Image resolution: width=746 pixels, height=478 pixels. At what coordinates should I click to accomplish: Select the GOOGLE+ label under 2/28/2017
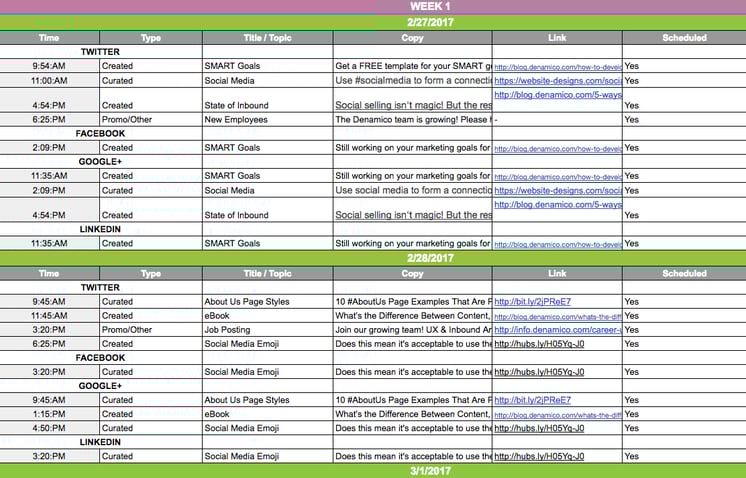[x=100, y=386]
